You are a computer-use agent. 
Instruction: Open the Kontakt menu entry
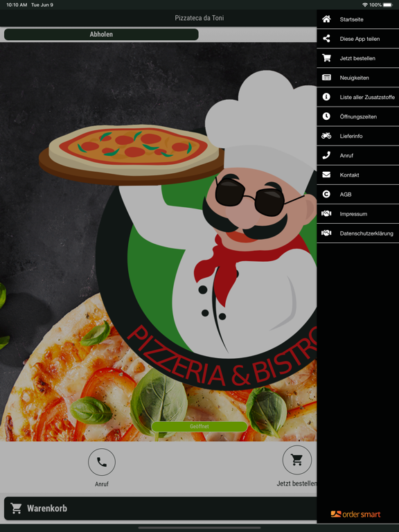coord(358,175)
